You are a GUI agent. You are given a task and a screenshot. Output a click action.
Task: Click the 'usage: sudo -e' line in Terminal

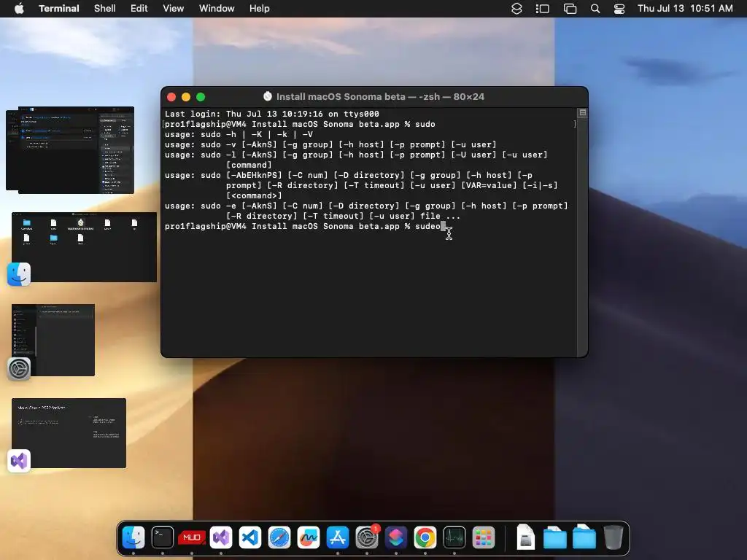point(366,206)
